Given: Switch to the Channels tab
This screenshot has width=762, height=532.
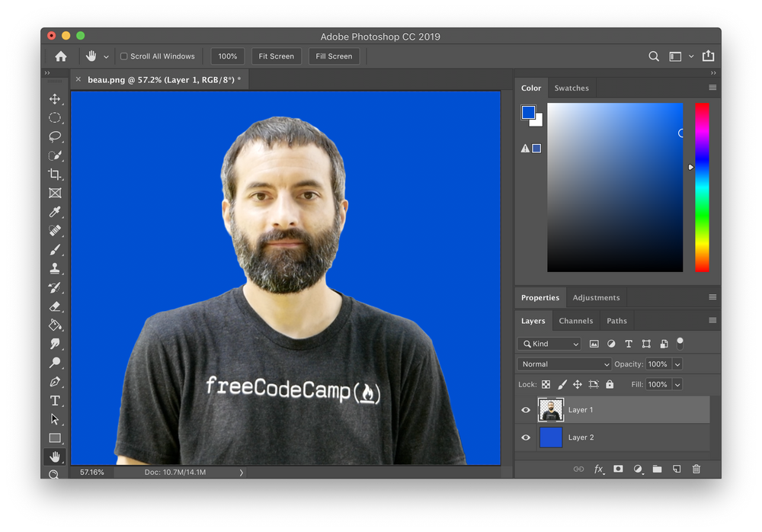Looking at the screenshot, I should pos(575,320).
